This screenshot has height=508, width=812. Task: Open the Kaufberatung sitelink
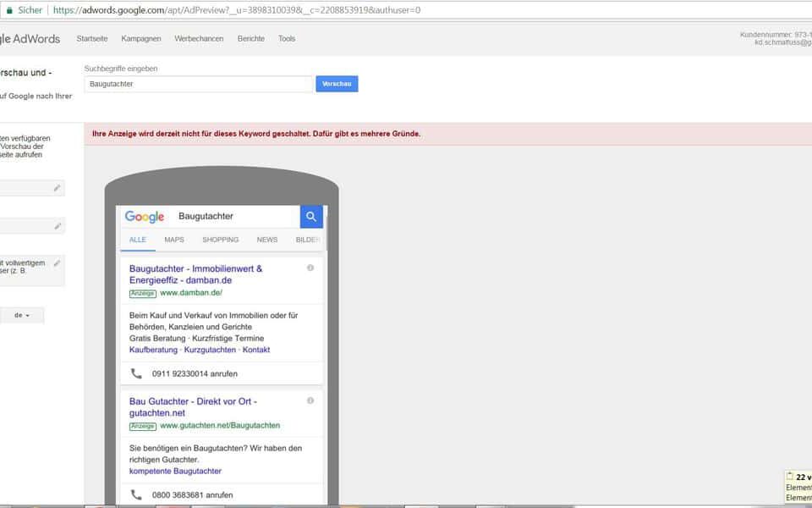tap(153, 350)
